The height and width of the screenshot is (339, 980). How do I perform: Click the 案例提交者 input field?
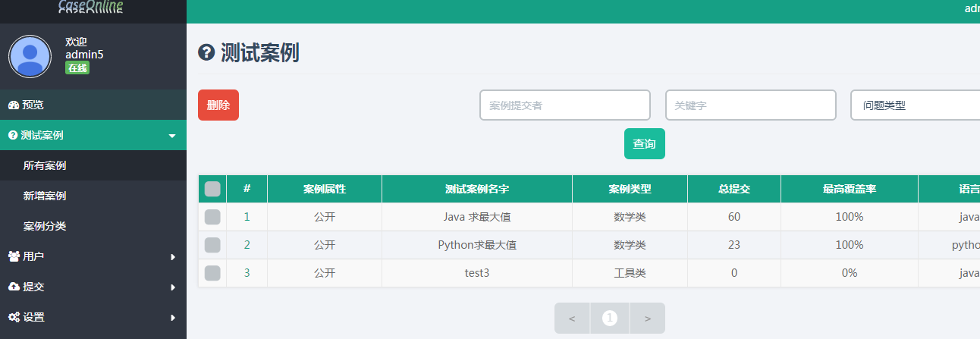pyautogui.click(x=564, y=105)
